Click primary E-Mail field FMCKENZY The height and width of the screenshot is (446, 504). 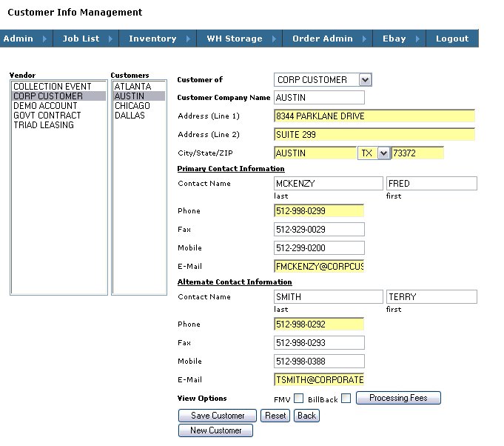319,266
